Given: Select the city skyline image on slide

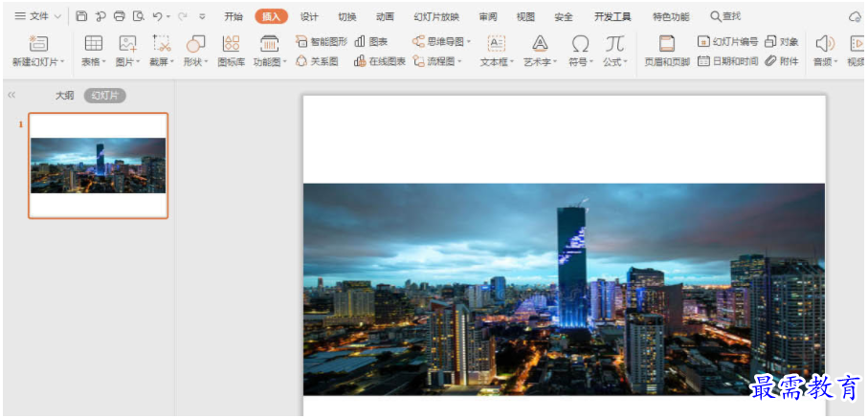Looking at the screenshot, I should [564, 289].
